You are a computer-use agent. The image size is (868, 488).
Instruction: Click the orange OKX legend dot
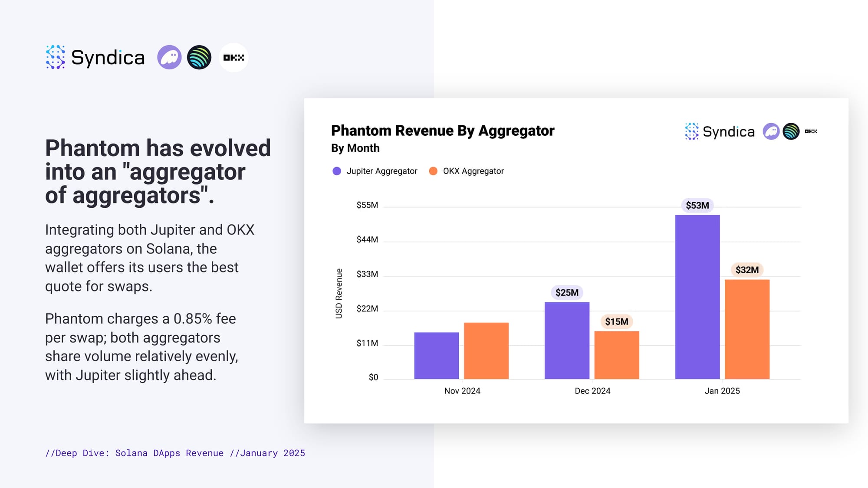433,171
